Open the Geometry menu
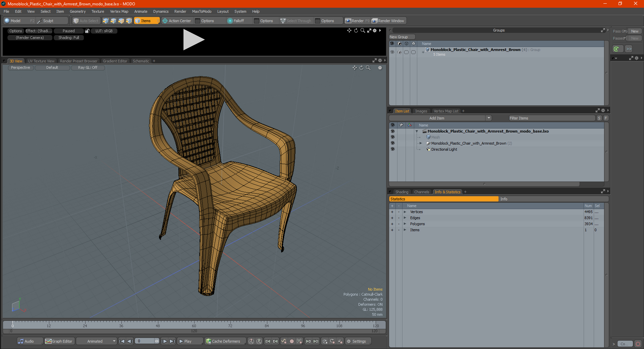The width and height of the screenshot is (644, 349). point(77,11)
